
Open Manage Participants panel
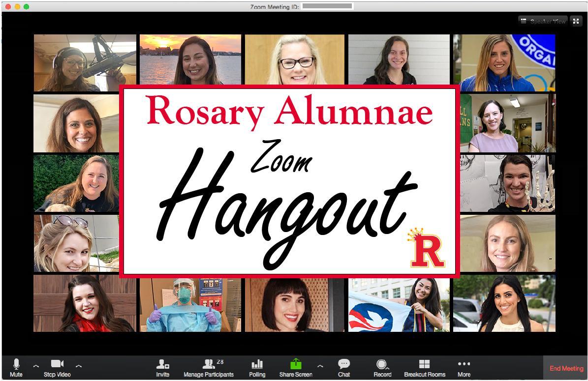[209, 368]
